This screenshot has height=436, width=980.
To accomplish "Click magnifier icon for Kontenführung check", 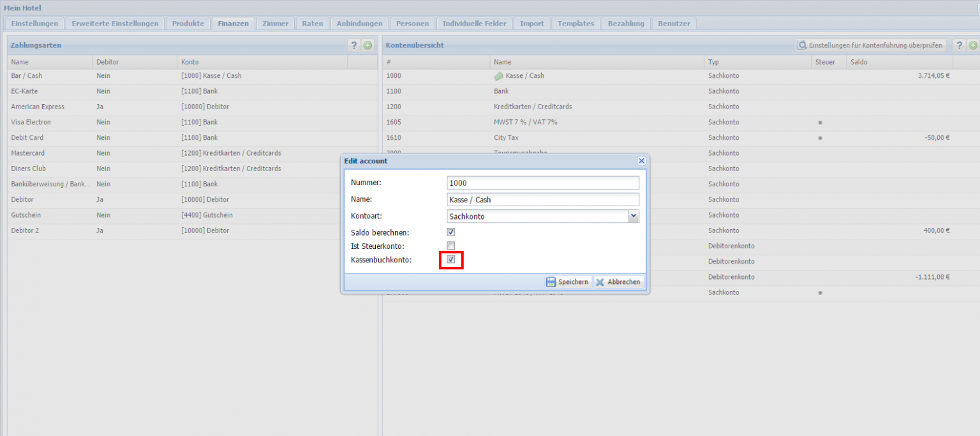I will pyautogui.click(x=802, y=45).
